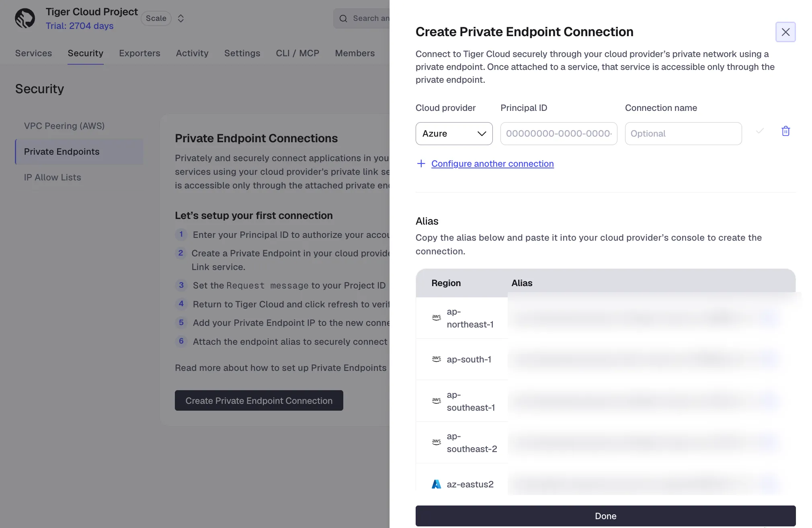Close the Create Private Endpoint Connection panel
The width and height of the screenshot is (812, 528).
(785, 32)
